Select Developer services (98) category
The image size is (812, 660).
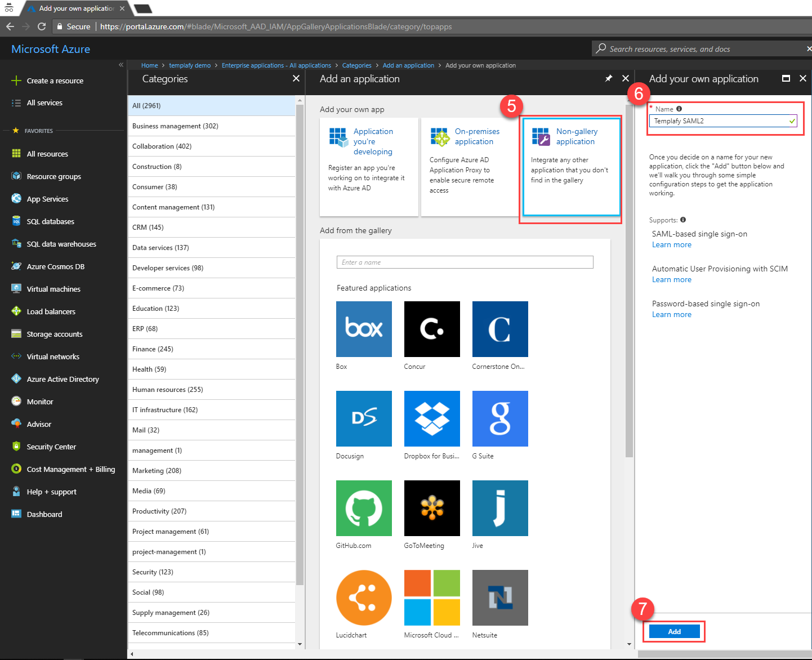point(212,268)
